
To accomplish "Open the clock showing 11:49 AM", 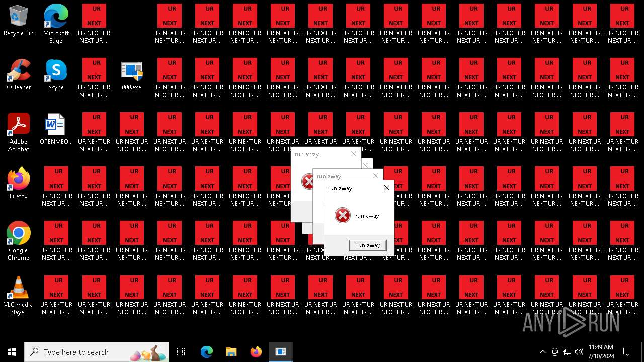I will click(601, 352).
